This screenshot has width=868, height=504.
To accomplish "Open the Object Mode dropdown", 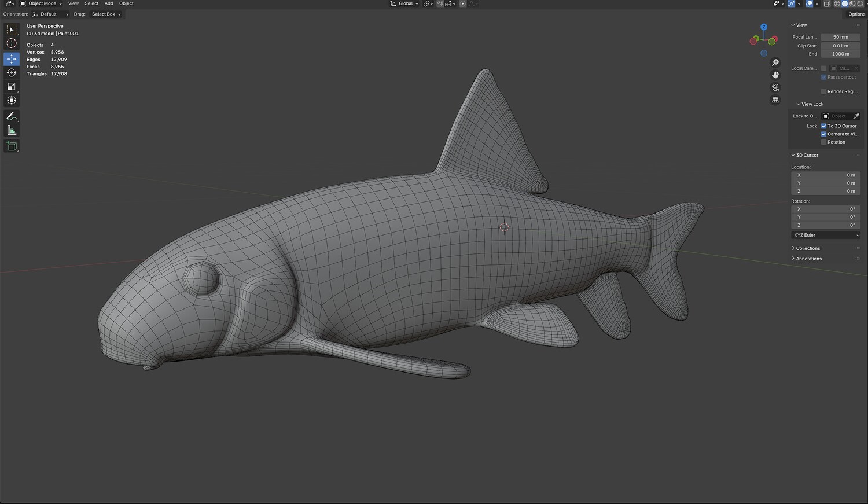I will pos(41,3).
